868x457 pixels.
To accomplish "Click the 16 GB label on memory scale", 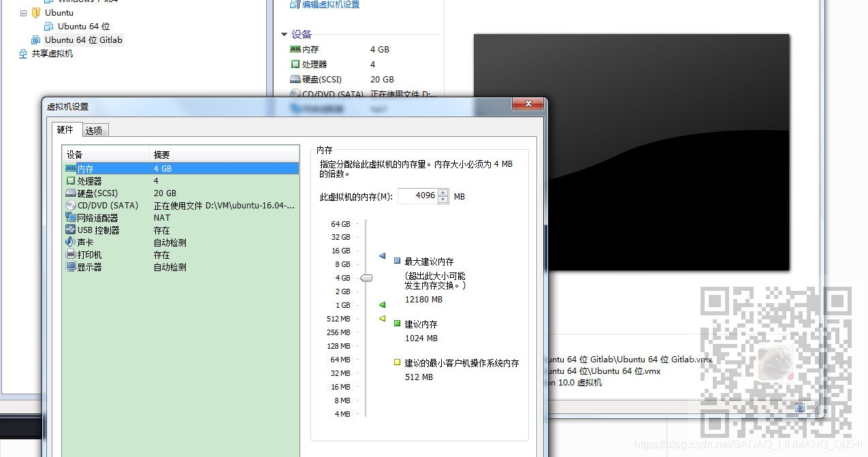I will pyautogui.click(x=341, y=251).
